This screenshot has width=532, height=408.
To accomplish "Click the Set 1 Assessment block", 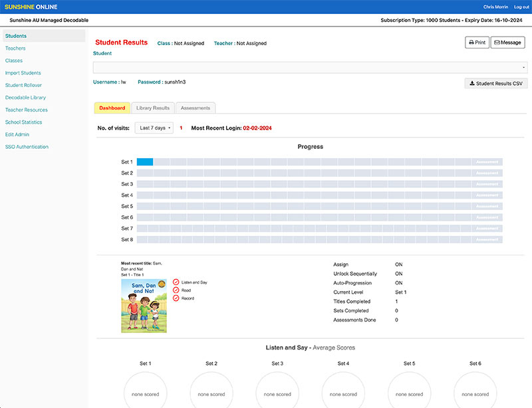I will [x=487, y=161].
